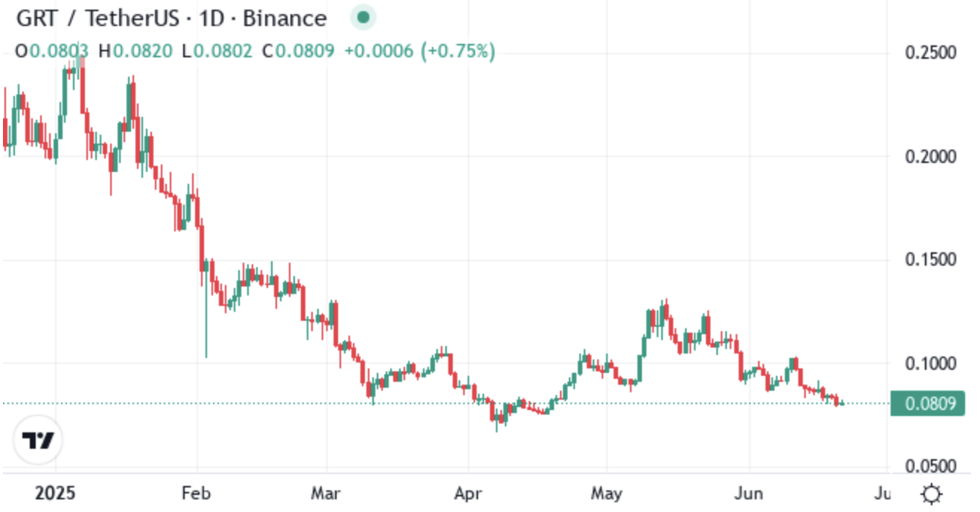Image resolution: width=980 pixels, height=512 pixels.
Task: Click the 0.2500 price axis label
Action: pyautogui.click(x=929, y=54)
